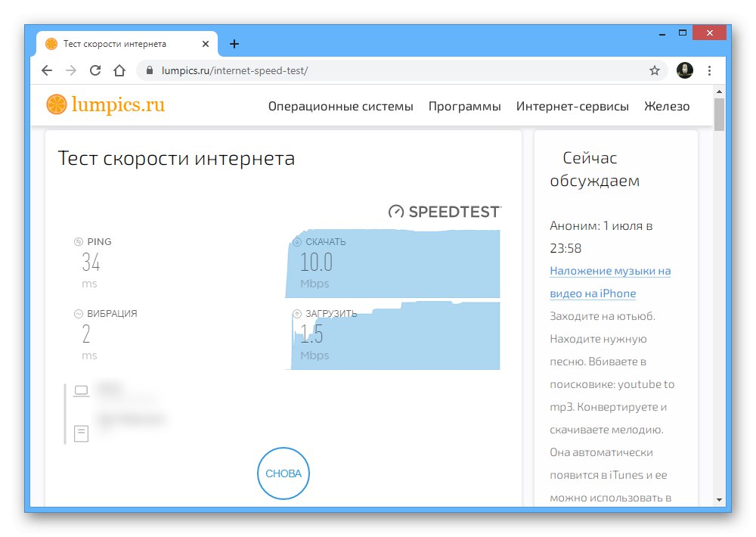Bookmark the page via the star icon
This screenshot has width=756, height=537.
[x=654, y=70]
